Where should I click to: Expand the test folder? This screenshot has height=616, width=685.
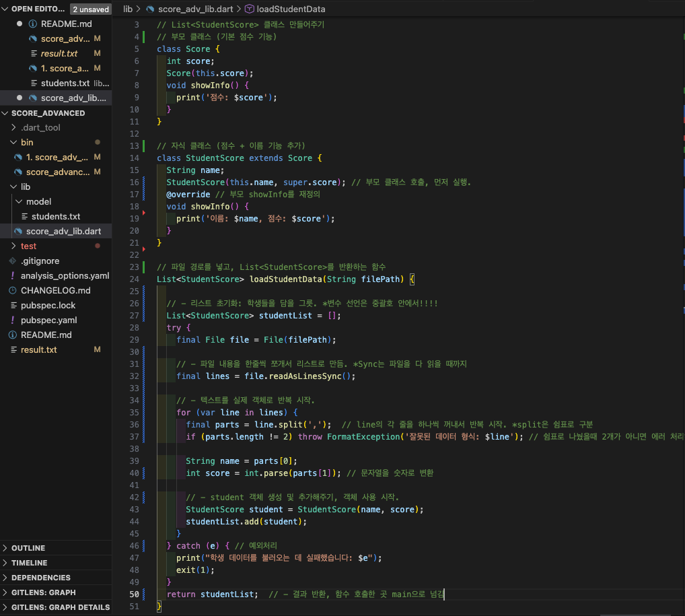click(13, 246)
